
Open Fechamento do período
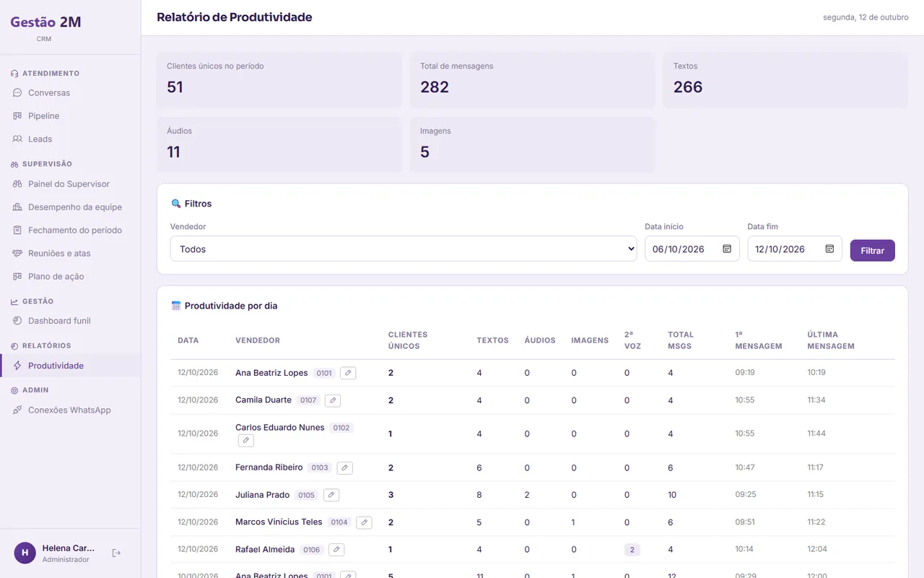70,230
